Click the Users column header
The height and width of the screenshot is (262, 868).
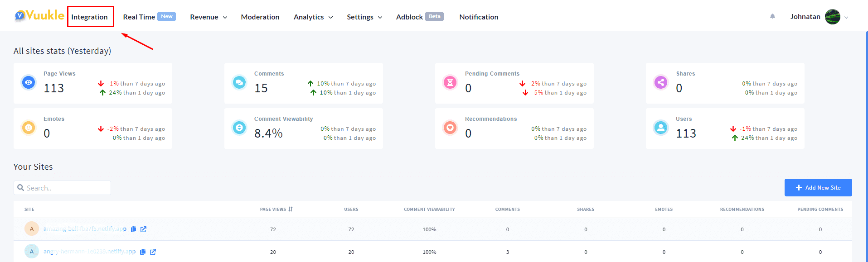[351, 209]
